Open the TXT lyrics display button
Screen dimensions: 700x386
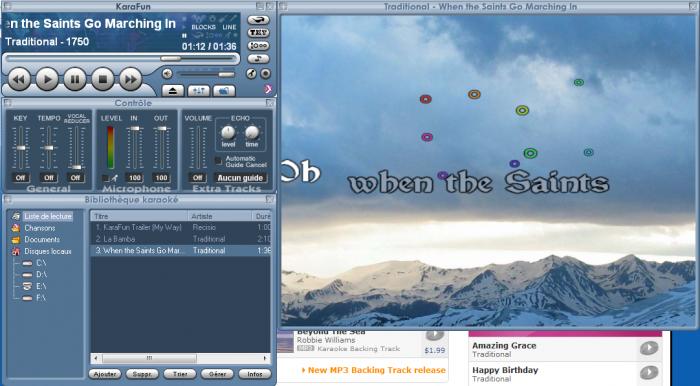coord(258,33)
